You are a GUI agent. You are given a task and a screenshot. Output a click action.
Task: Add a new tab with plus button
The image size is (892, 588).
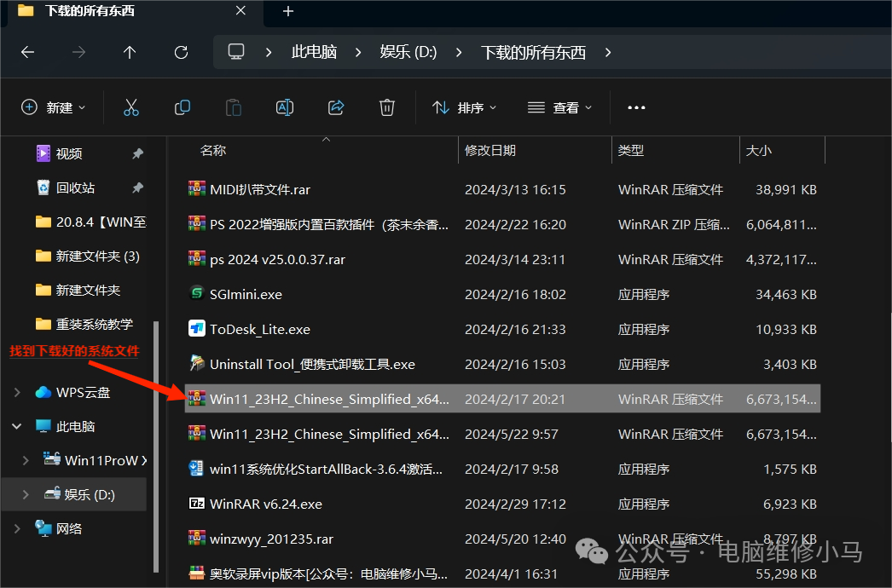(x=288, y=11)
